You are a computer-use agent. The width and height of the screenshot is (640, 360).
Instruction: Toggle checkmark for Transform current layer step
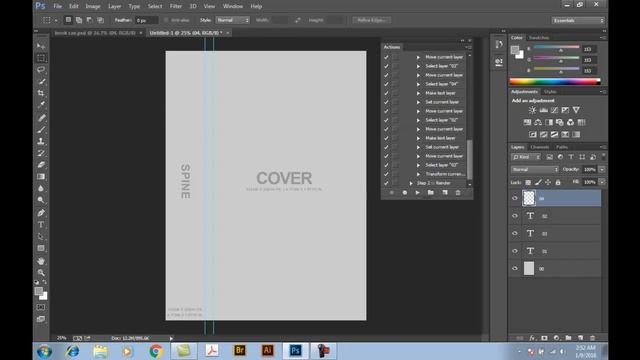coord(386,174)
